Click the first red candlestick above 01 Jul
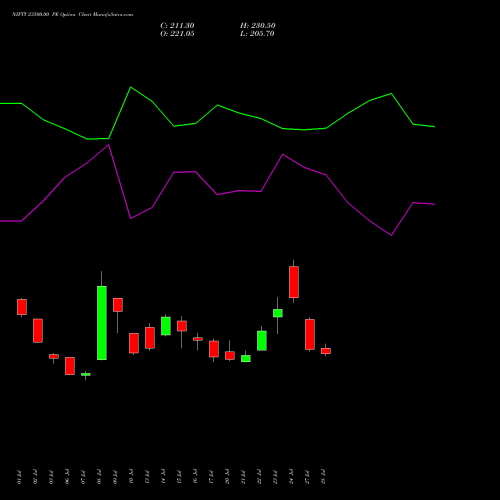Image resolution: width=500 pixels, height=500 pixels. (x=22, y=307)
